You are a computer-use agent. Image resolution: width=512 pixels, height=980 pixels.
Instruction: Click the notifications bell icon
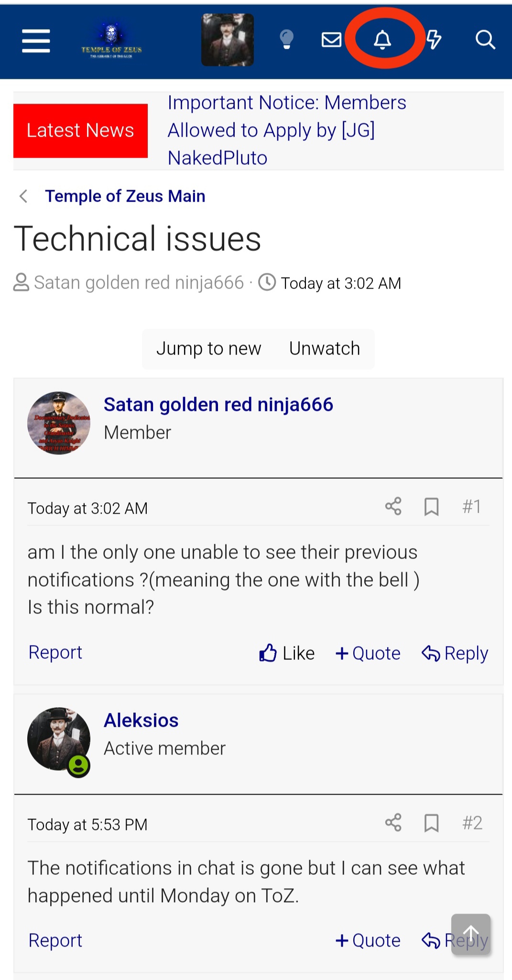pyautogui.click(x=382, y=40)
